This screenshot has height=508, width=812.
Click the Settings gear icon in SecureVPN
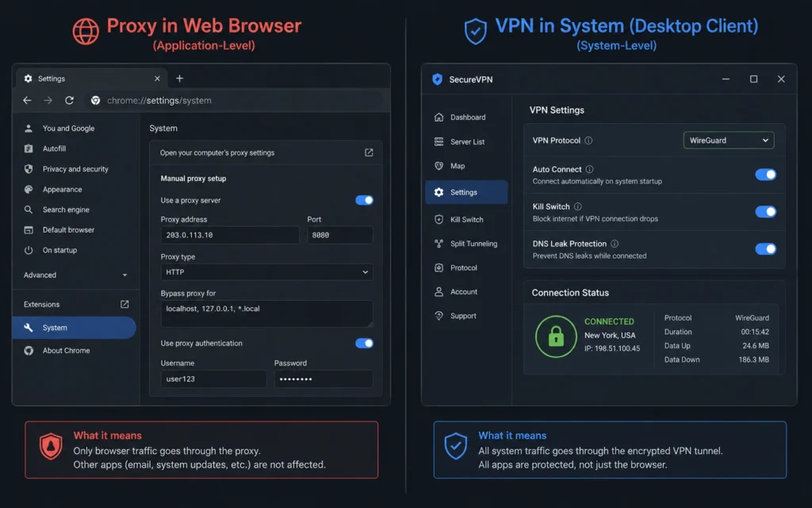(x=439, y=192)
